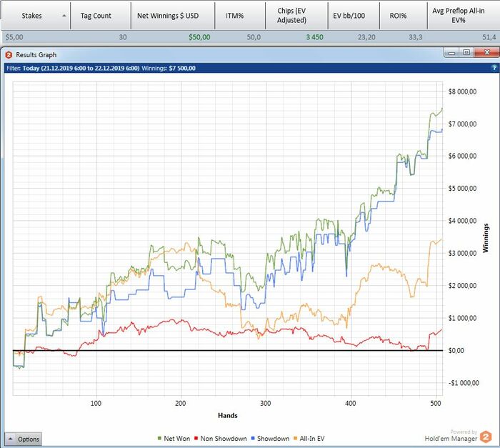Click the Winnings: $7 500,00 text
The image size is (500, 448).
click(x=169, y=68)
